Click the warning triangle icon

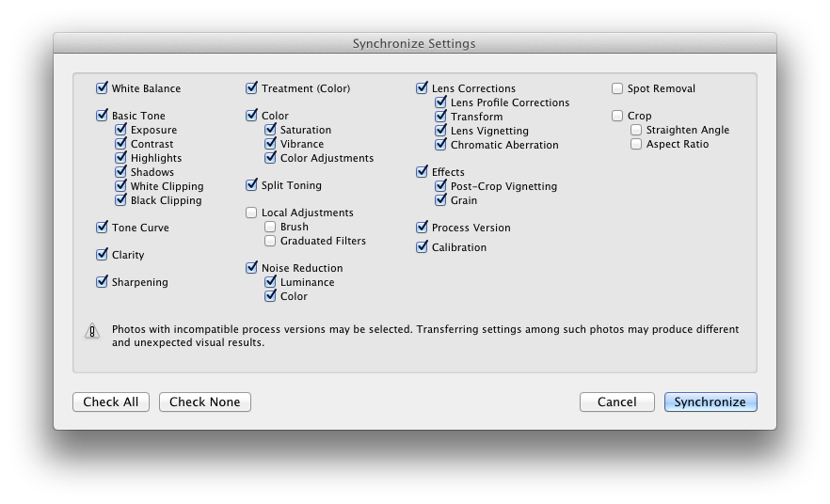click(x=92, y=331)
